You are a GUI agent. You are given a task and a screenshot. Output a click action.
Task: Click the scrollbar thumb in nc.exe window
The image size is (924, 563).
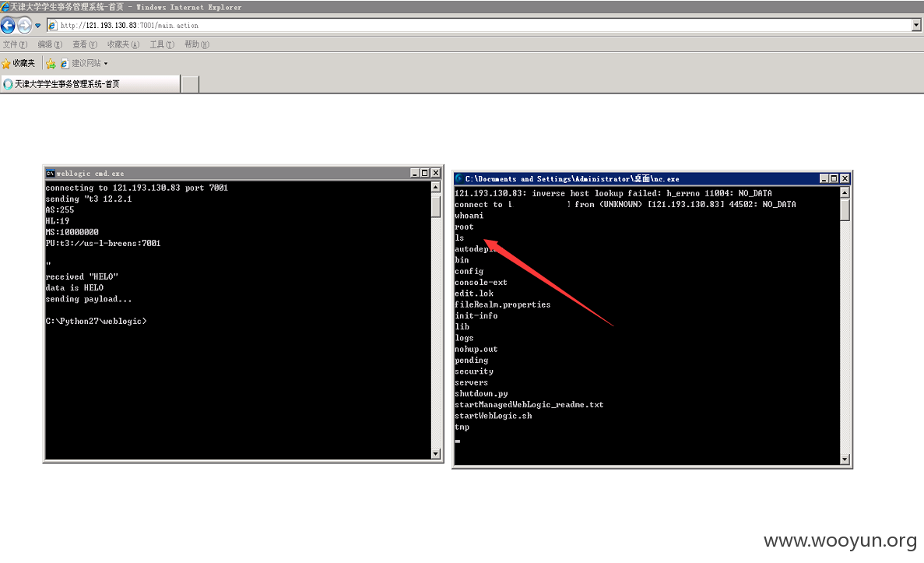(845, 210)
